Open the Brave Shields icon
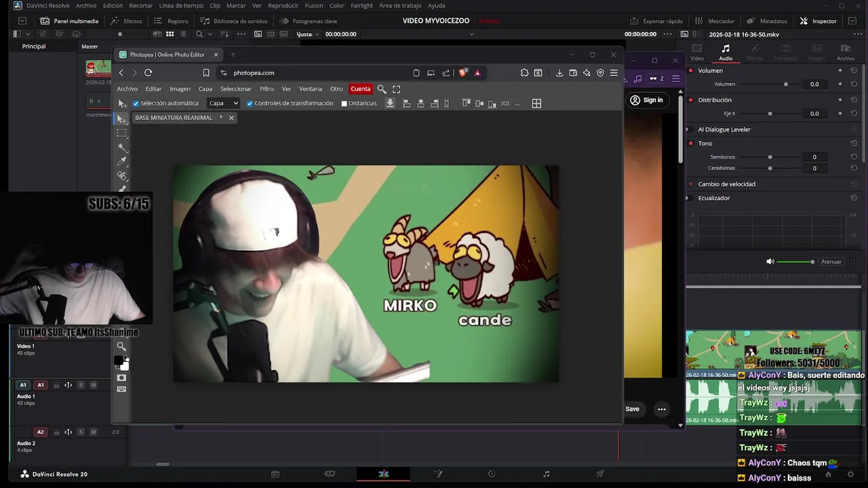The image size is (868, 488). pos(463,73)
